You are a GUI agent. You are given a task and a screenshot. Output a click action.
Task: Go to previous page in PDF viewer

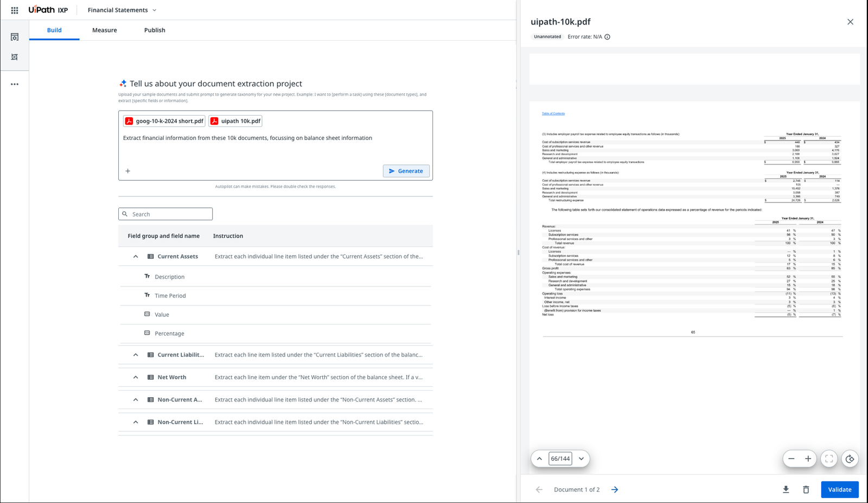click(539, 459)
